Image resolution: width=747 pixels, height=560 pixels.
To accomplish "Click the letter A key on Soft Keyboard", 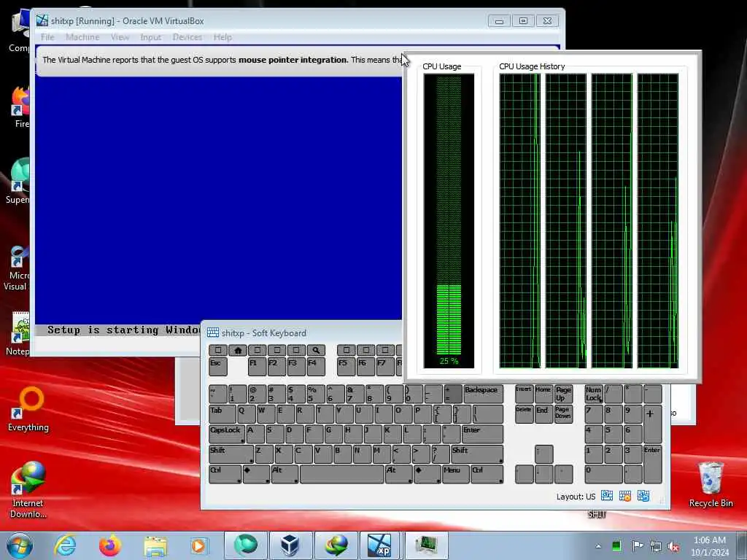I will click(255, 435).
